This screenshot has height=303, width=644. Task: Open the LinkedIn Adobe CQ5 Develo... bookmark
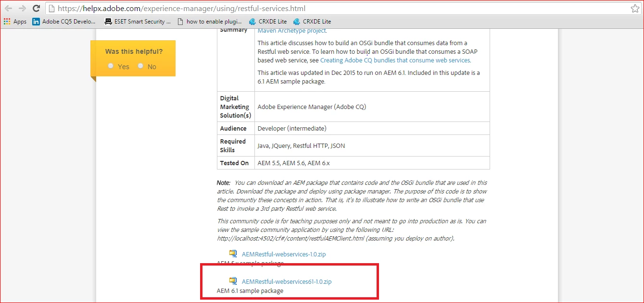point(64,22)
